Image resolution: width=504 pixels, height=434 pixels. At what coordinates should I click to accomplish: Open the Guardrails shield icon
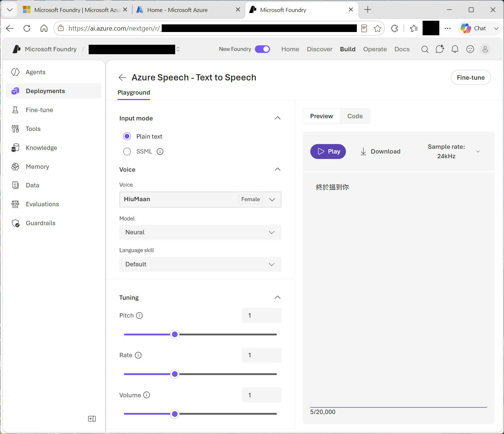15,223
